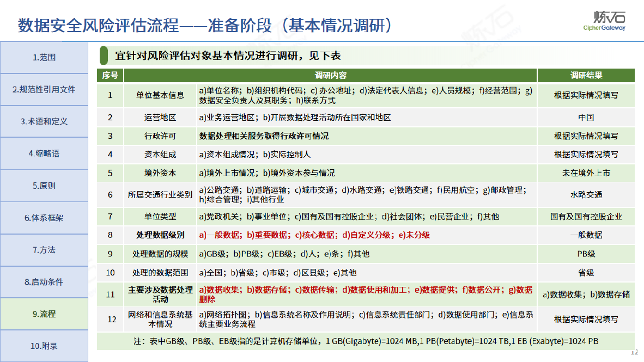Click the 单位类型 options starting a)党政机关
This screenshot has height=362, width=644.
pos(367,216)
